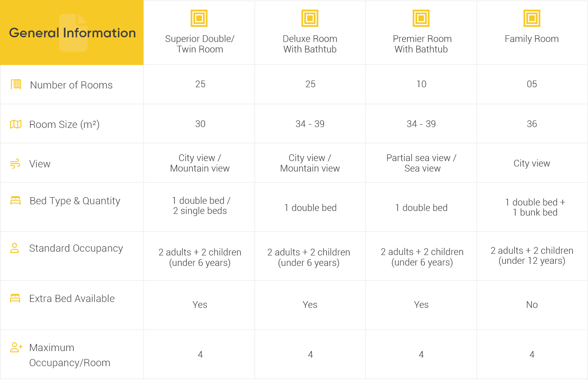Click the Standard Occupancy person icon

click(15, 248)
